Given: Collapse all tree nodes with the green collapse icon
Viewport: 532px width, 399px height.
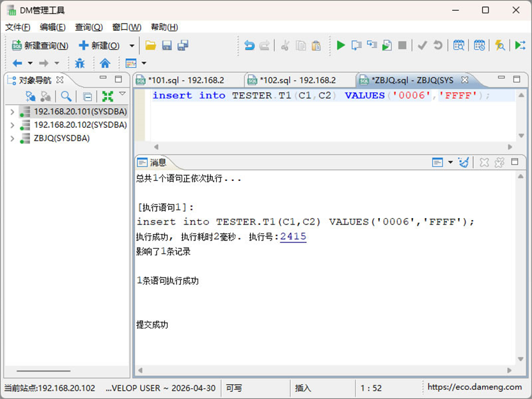Looking at the screenshot, I should (x=107, y=95).
